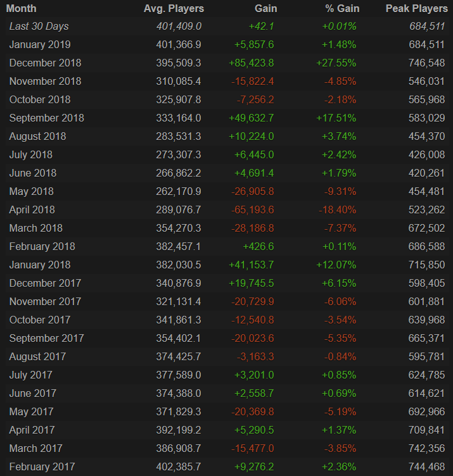453x476 pixels.
Task: Click the percent gain +1.37%
Action: [x=339, y=430]
